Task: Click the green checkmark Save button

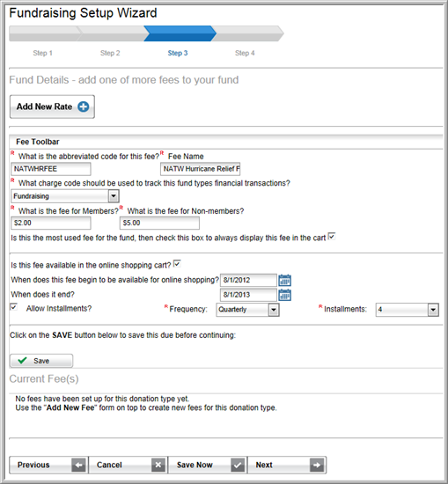Action: tap(41, 361)
